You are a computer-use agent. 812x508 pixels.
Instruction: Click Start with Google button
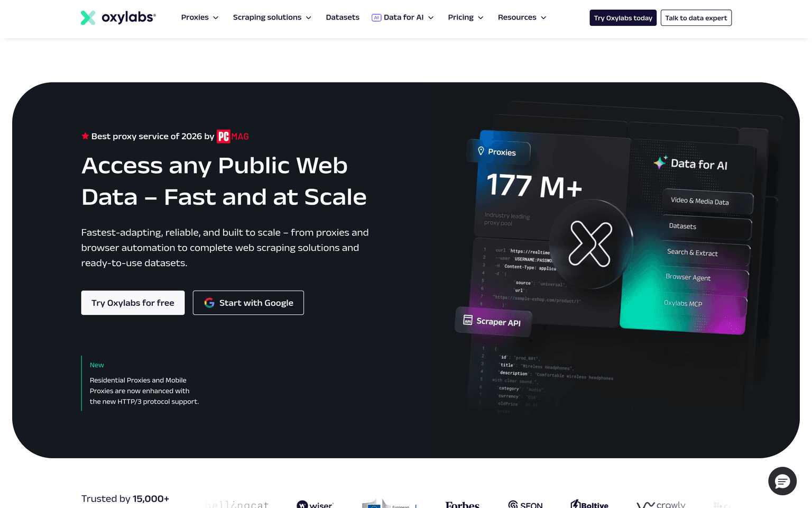pos(248,303)
